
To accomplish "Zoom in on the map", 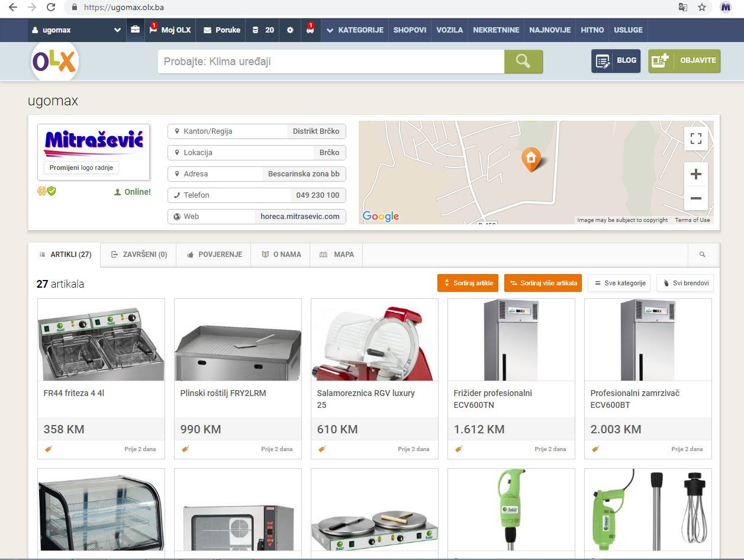I will [x=696, y=174].
